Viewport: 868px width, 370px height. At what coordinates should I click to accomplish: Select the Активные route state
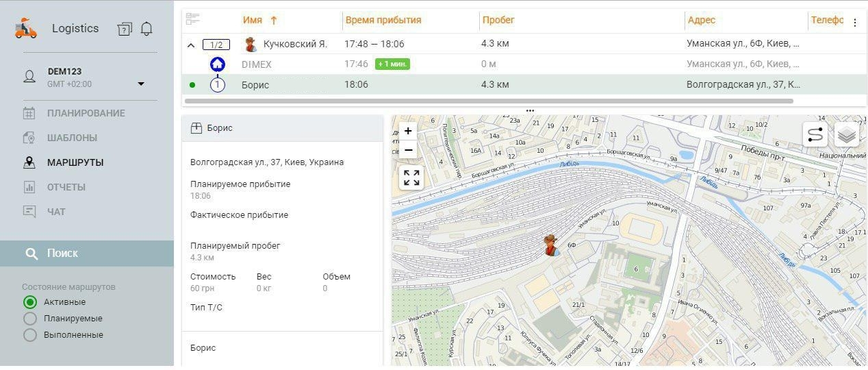(x=29, y=302)
